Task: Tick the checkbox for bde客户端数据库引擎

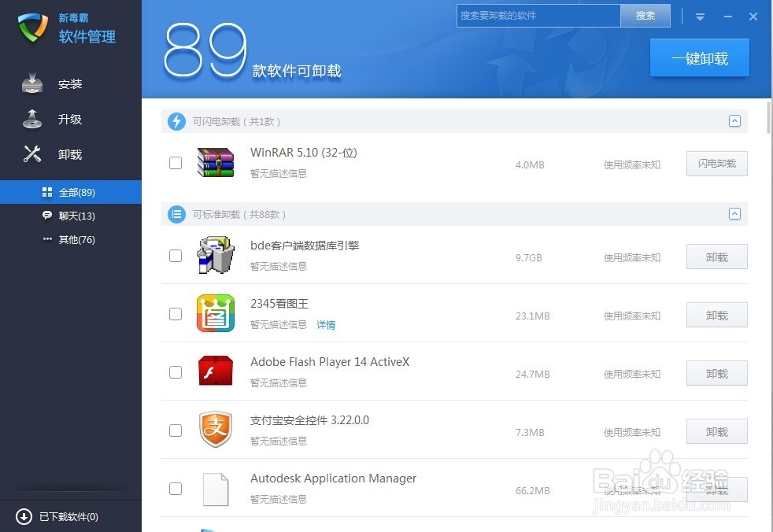Action: (176, 256)
